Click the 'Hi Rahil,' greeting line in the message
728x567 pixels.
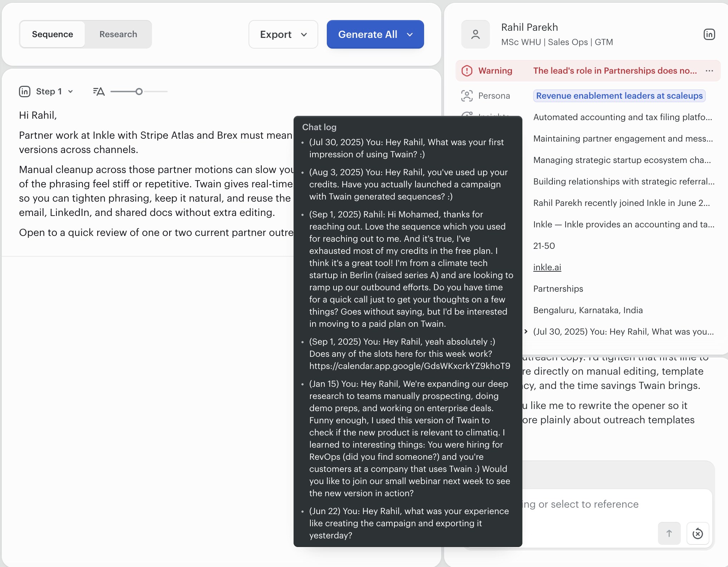coord(38,115)
